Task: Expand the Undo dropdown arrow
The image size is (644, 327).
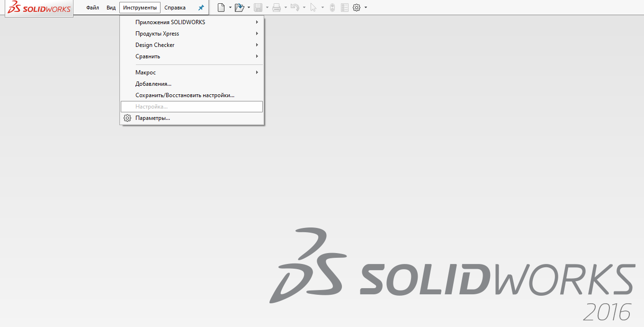Action: click(x=304, y=8)
